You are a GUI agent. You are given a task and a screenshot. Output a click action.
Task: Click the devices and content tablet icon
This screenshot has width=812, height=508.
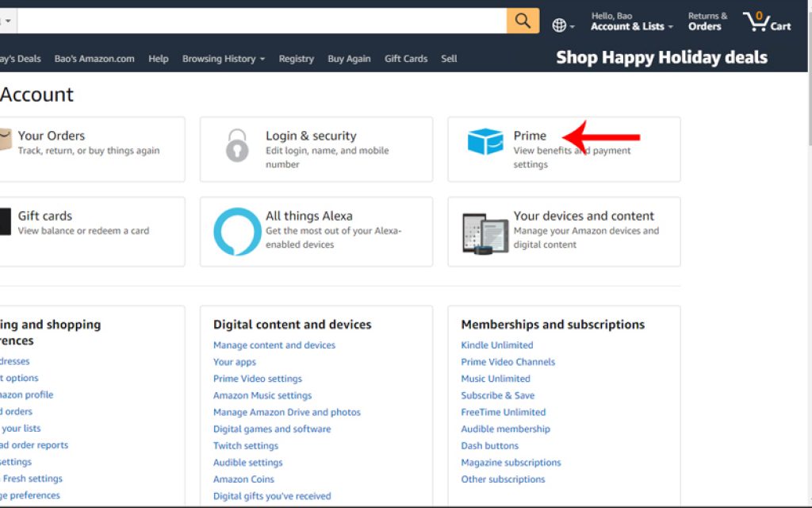[x=485, y=231]
